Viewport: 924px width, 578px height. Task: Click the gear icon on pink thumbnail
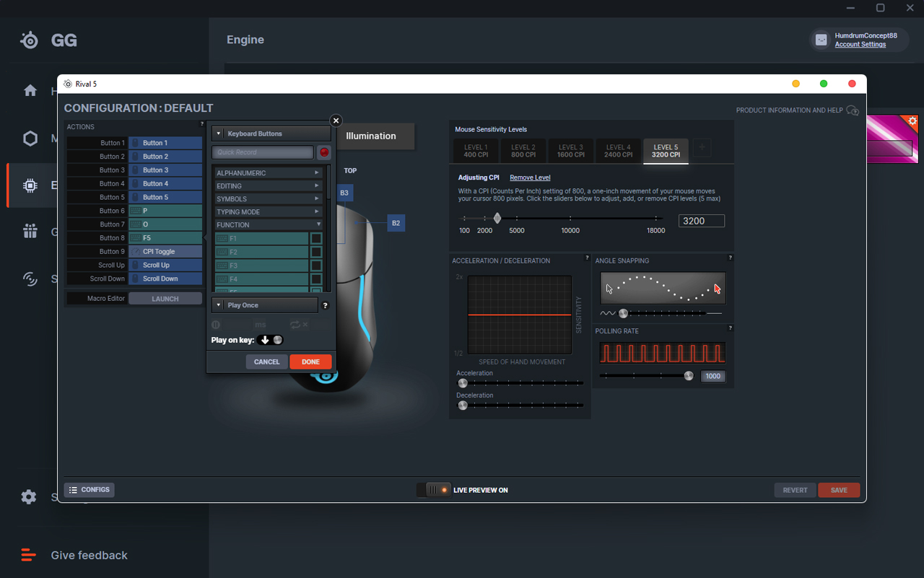pyautogui.click(x=912, y=121)
